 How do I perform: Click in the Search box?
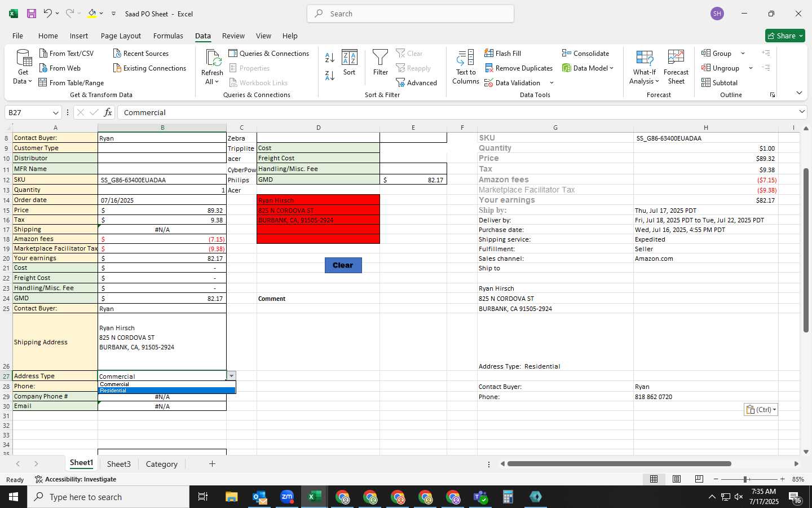tap(411, 14)
